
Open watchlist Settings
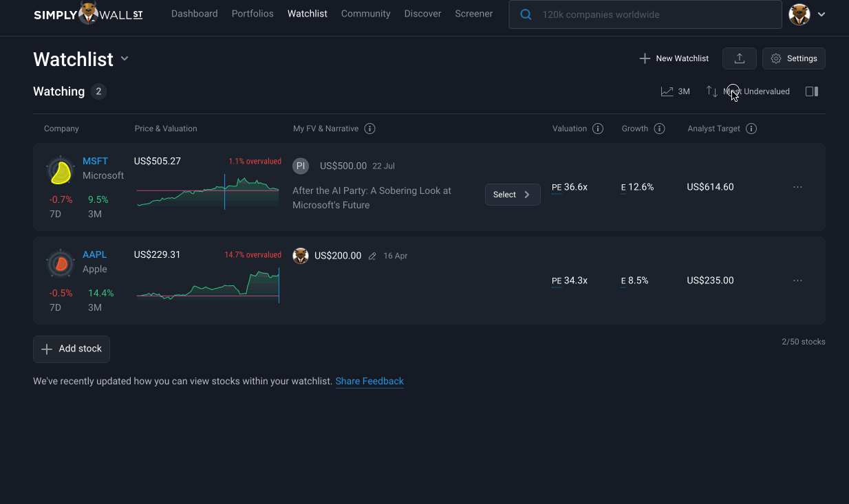click(793, 58)
